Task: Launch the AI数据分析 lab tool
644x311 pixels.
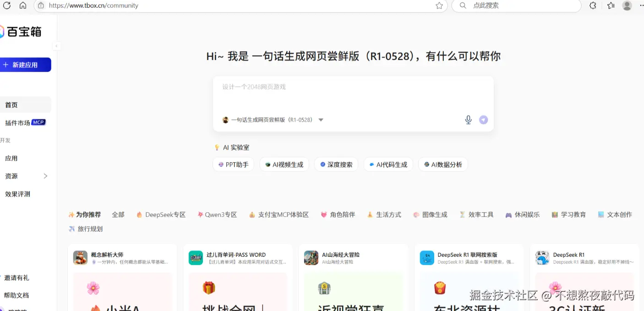Action: (x=443, y=165)
